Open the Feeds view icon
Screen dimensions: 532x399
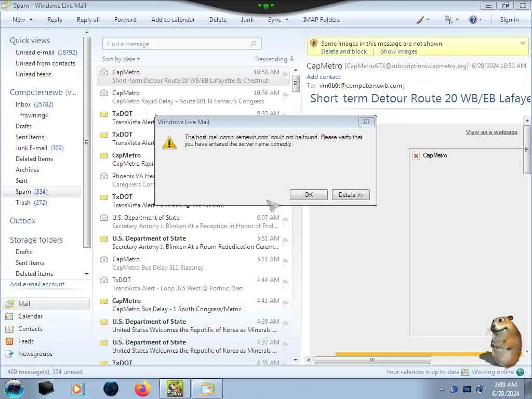pos(9,341)
